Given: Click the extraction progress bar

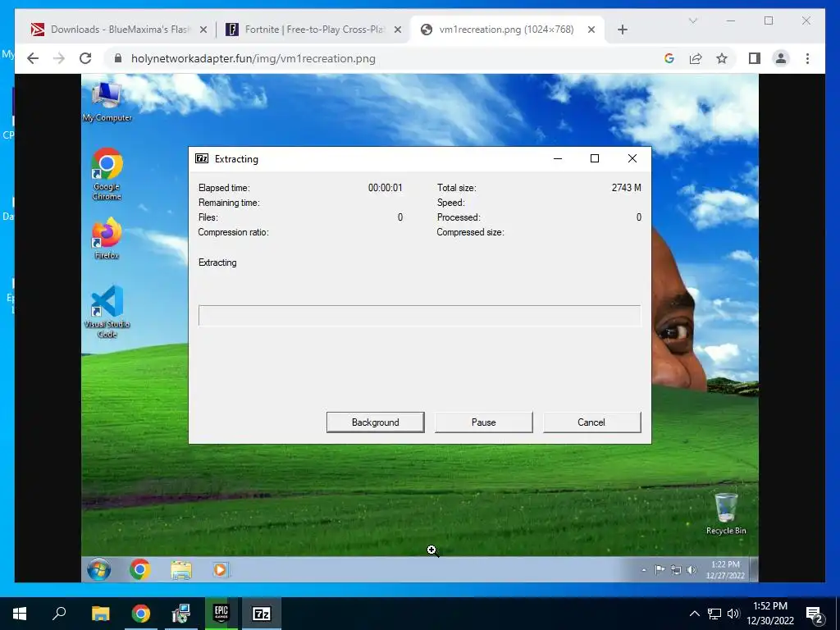Looking at the screenshot, I should click(x=419, y=316).
